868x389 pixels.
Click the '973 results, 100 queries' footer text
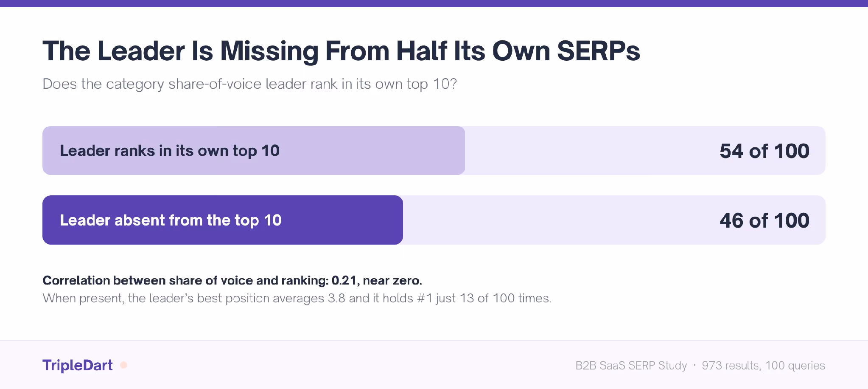click(763, 366)
